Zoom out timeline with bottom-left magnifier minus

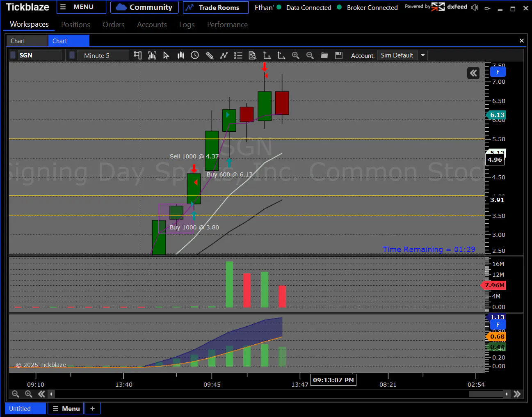click(x=16, y=394)
